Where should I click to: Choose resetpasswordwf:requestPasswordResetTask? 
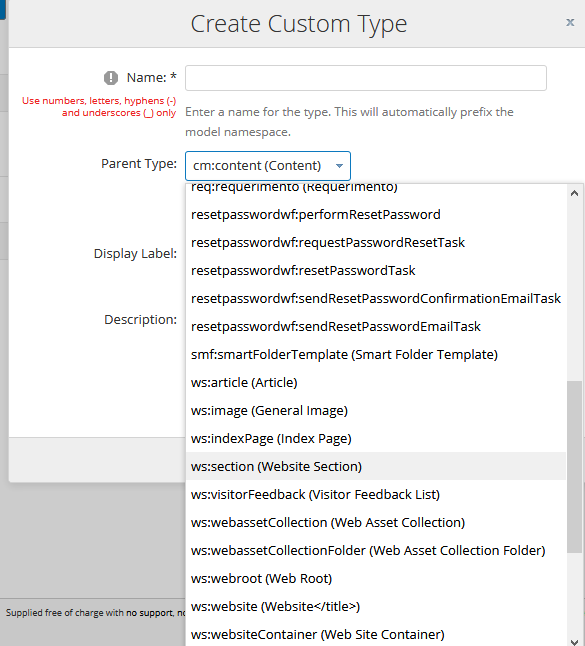coord(375,242)
